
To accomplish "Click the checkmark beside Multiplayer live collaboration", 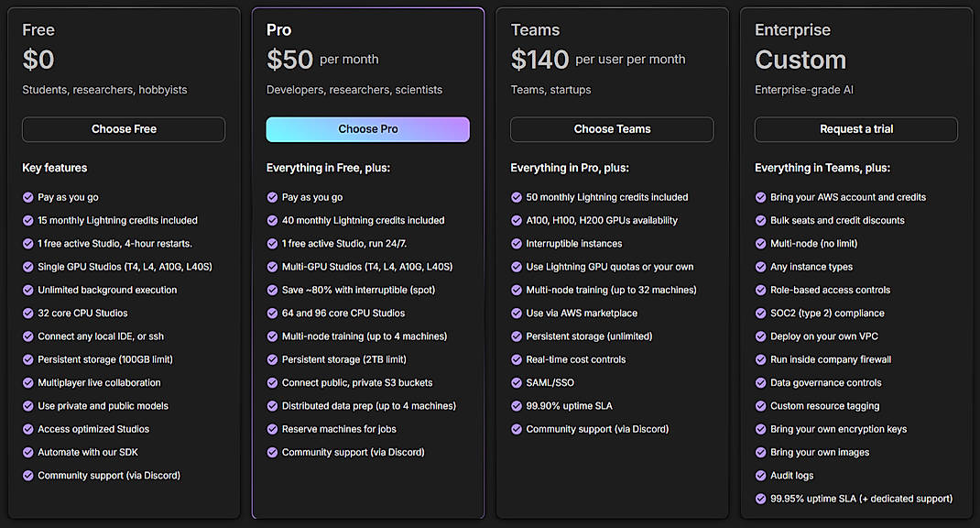I will pos(28,382).
